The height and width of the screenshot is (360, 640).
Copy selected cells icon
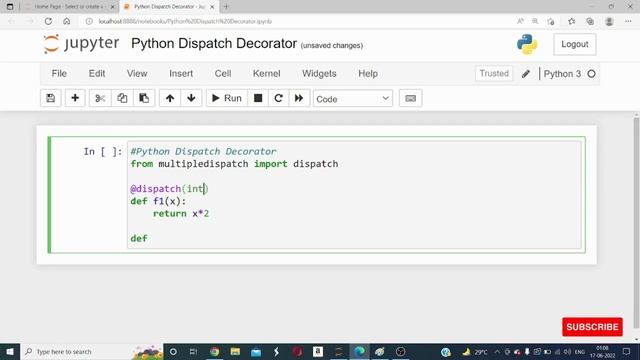coord(122,98)
